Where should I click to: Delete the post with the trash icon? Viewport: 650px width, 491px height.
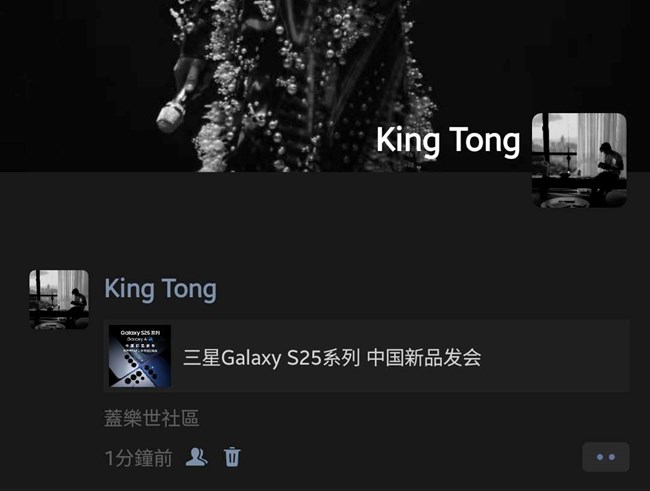click(232, 457)
